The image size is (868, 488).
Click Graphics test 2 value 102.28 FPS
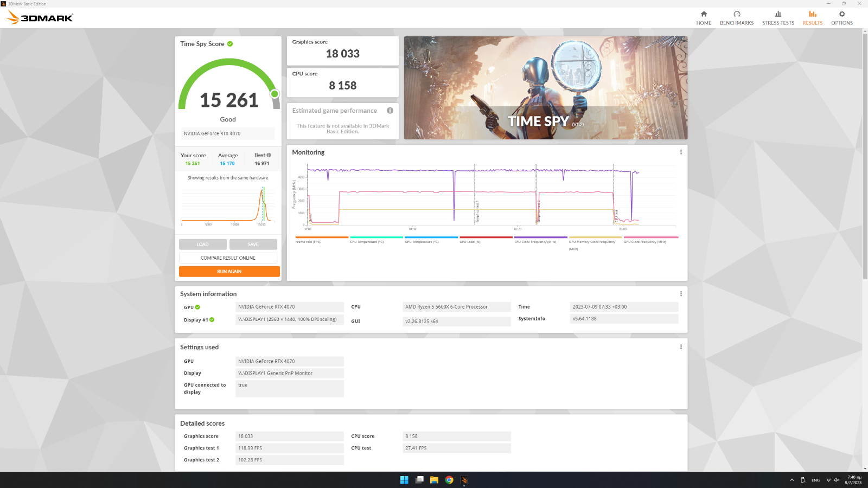pyautogui.click(x=290, y=460)
